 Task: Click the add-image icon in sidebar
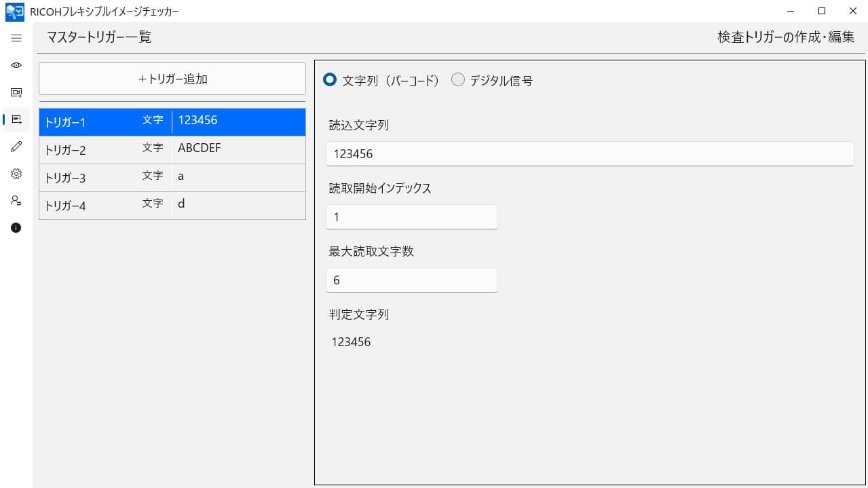[x=16, y=92]
